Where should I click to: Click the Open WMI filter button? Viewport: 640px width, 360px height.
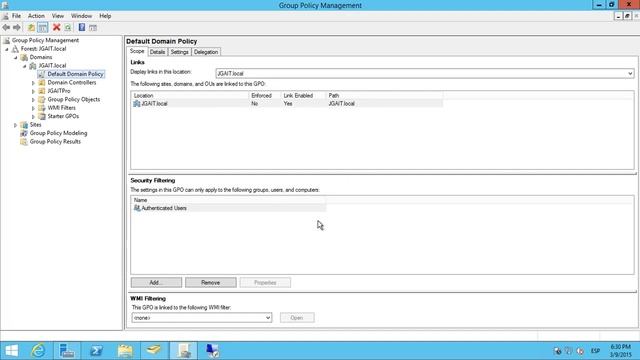pyautogui.click(x=297, y=318)
